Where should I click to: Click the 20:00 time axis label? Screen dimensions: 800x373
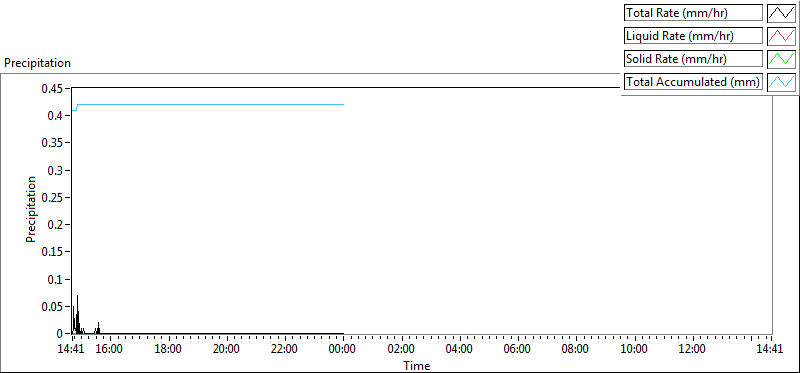(x=227, y=350)
